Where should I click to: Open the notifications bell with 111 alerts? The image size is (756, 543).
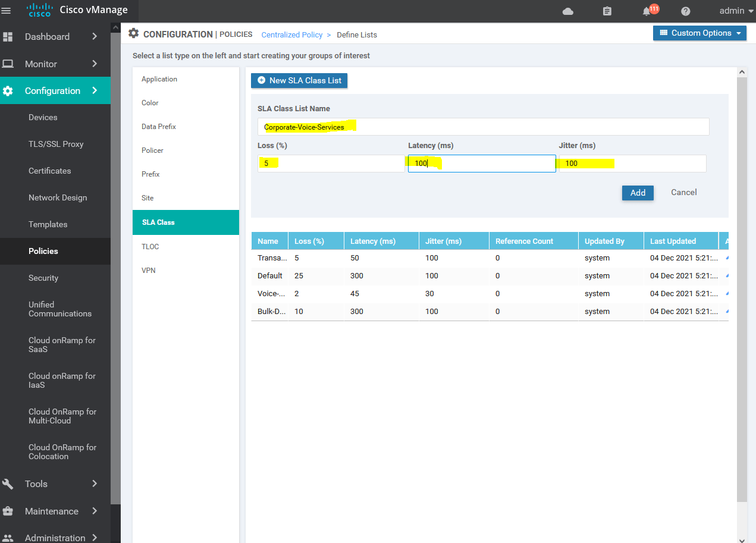pos(647,11)
